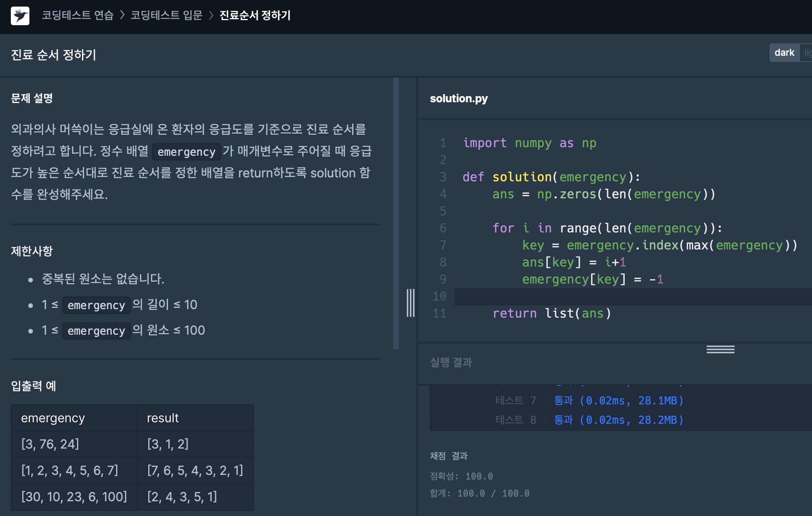Click the Programmers bird logo icon

20,16
